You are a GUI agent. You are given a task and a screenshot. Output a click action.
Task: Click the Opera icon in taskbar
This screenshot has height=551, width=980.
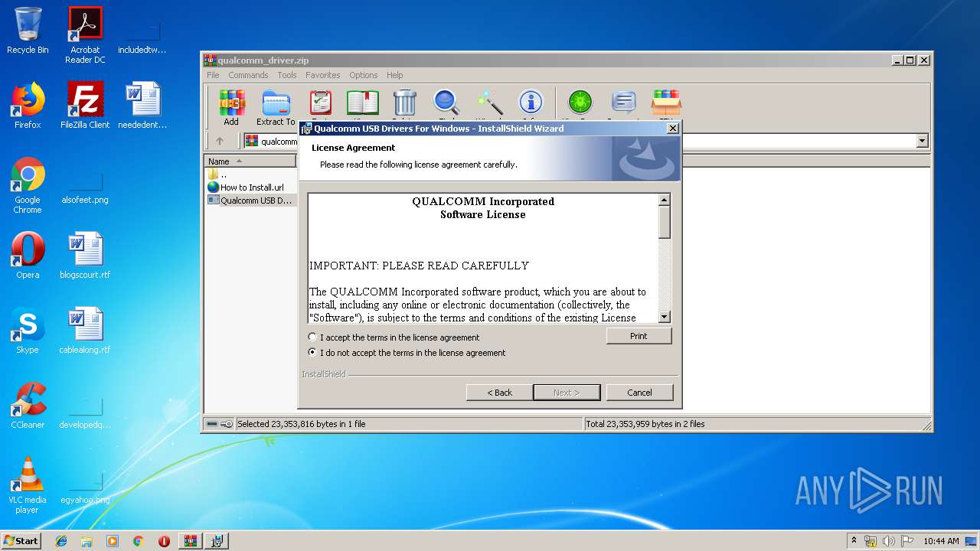tap(164, 541)
